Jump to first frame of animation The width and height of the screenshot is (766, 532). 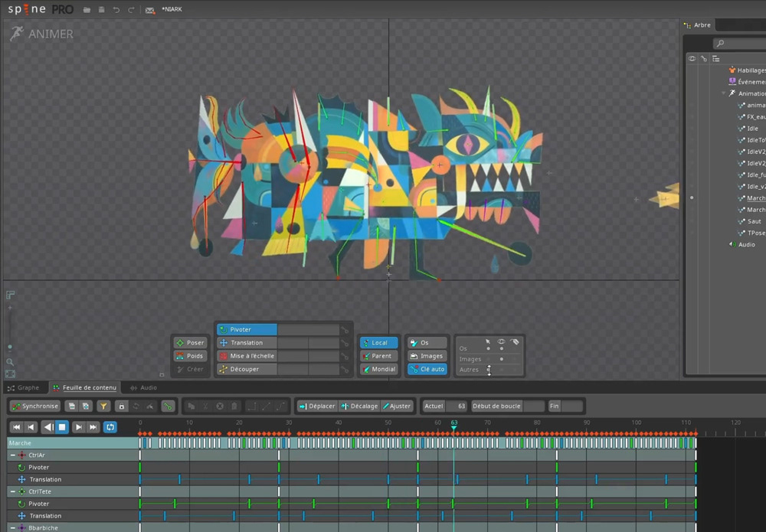(16, 427)
